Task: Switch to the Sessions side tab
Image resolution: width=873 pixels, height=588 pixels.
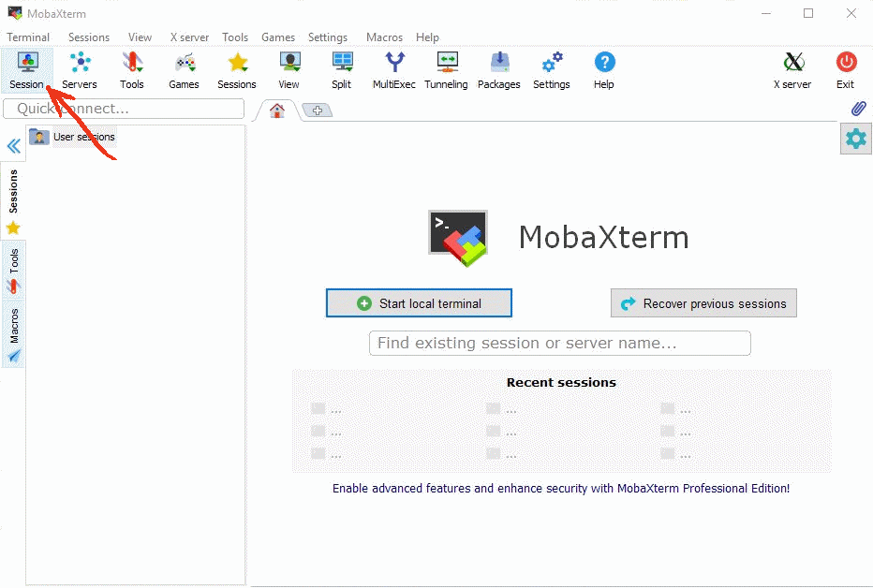Action: click(13, 200)
